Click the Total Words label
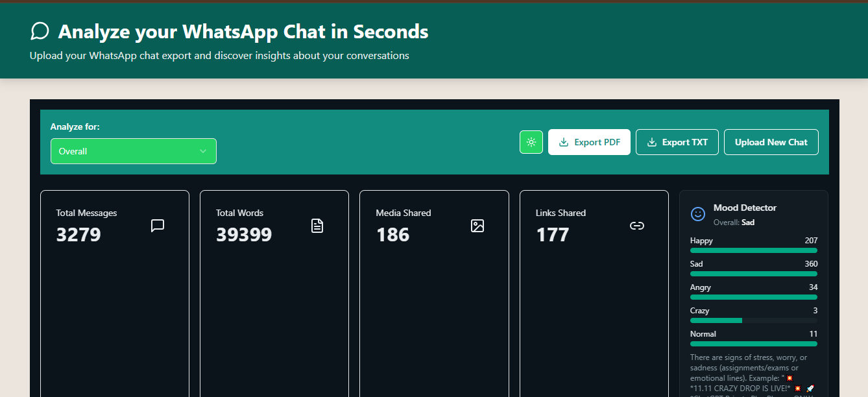Viewport: 868px width, 397px height. point(239,213)
